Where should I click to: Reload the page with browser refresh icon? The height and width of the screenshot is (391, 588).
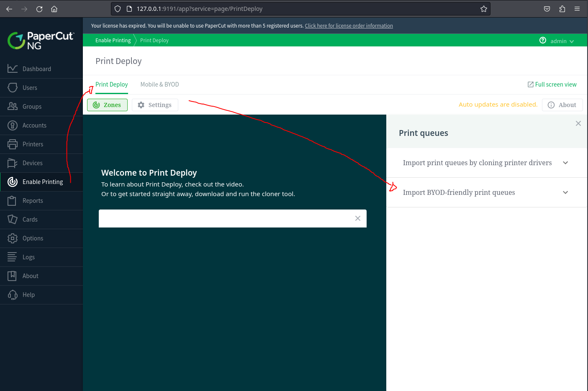point(39,9)
